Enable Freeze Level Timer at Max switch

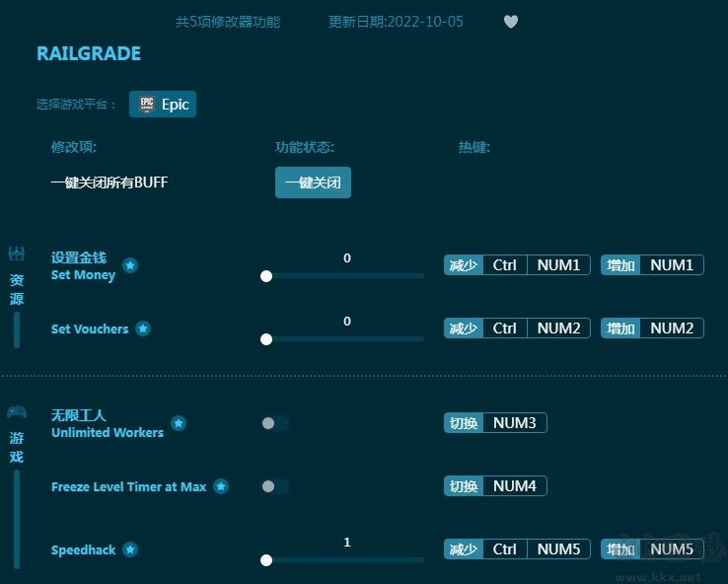point(275,486)
